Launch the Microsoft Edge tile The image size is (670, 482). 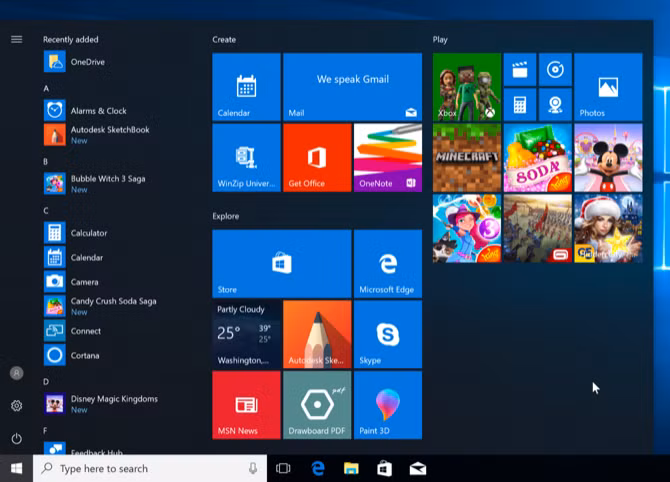pos(388,264)
